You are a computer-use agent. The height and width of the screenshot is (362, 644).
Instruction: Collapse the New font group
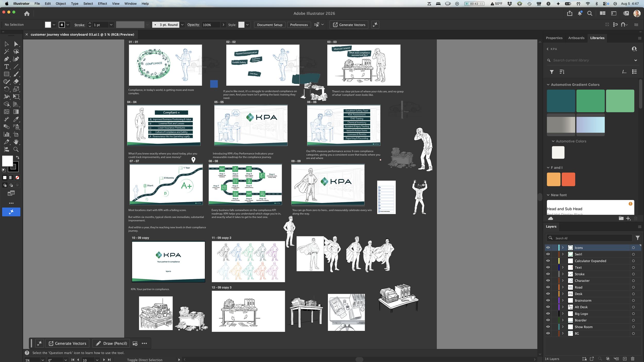548,195
